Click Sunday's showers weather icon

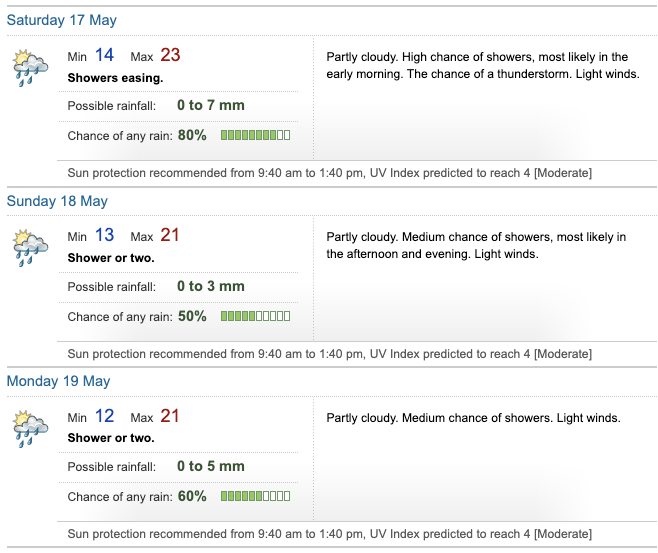(30, 247)
